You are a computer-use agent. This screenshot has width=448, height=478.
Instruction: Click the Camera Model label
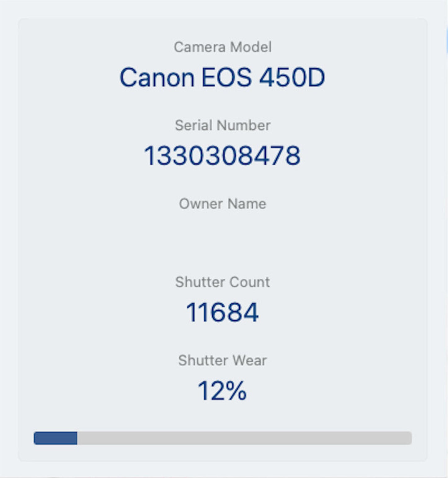[223, 47]
